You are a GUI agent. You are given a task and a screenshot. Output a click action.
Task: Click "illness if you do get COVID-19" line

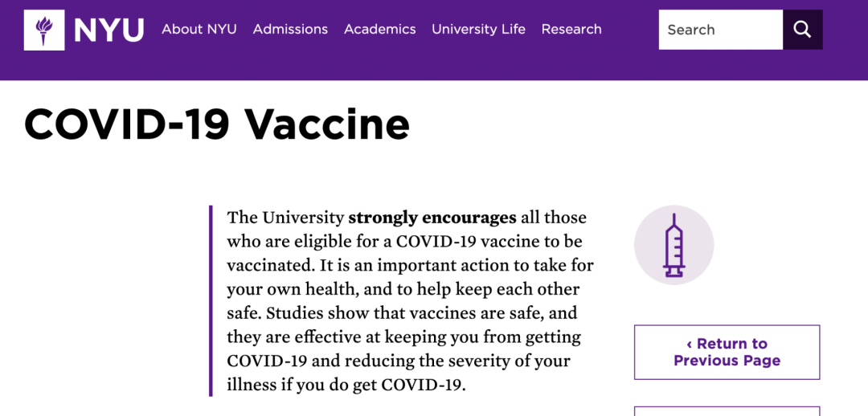346,385
